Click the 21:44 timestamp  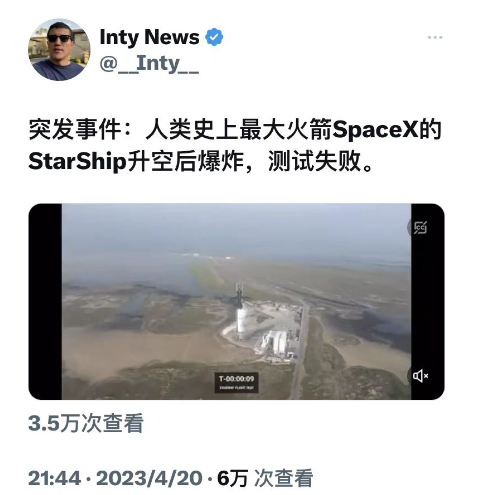click(x=54, y=478)
